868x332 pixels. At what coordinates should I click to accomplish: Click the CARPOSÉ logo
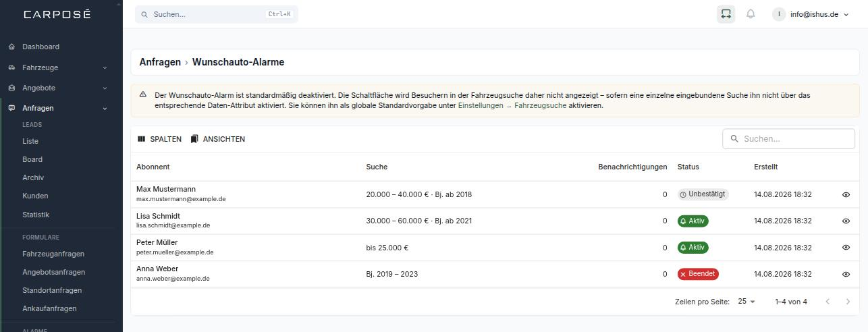(x=57, y=14)
